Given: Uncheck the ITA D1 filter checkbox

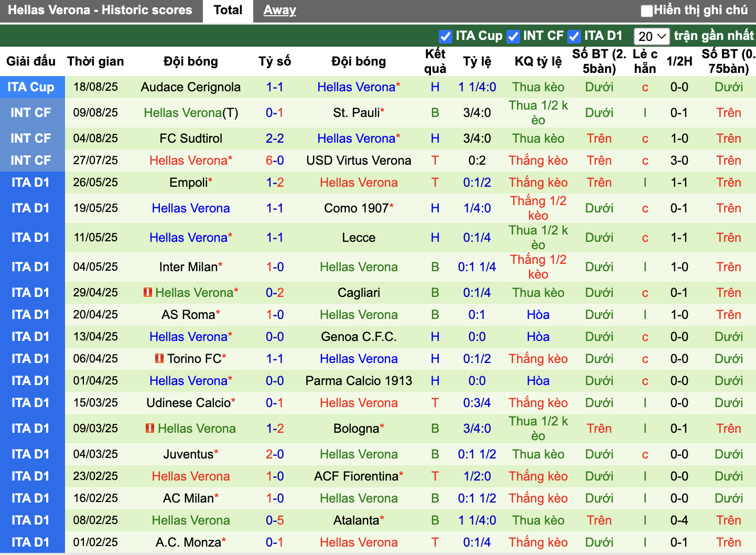Looking at the screenshot, I should click(574, 36).
